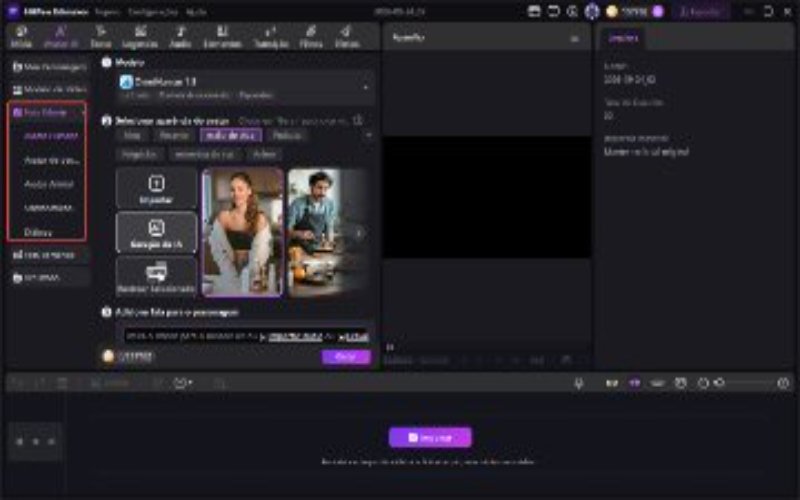Open the text tab between the AI tab and Legendas
800x500 pixels.
(x=101, y=37)
